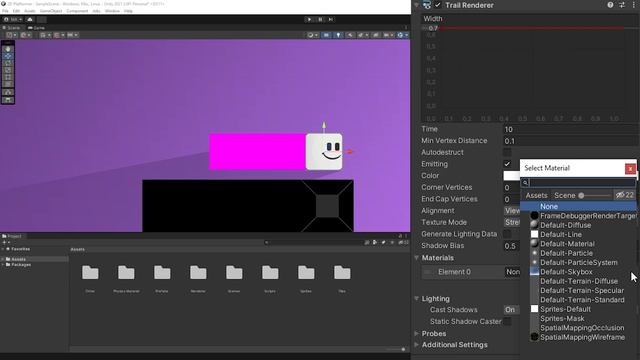Uncheck the Emitting checkbox
Viewport: 640px width, 360px height.
click(507, 164)
